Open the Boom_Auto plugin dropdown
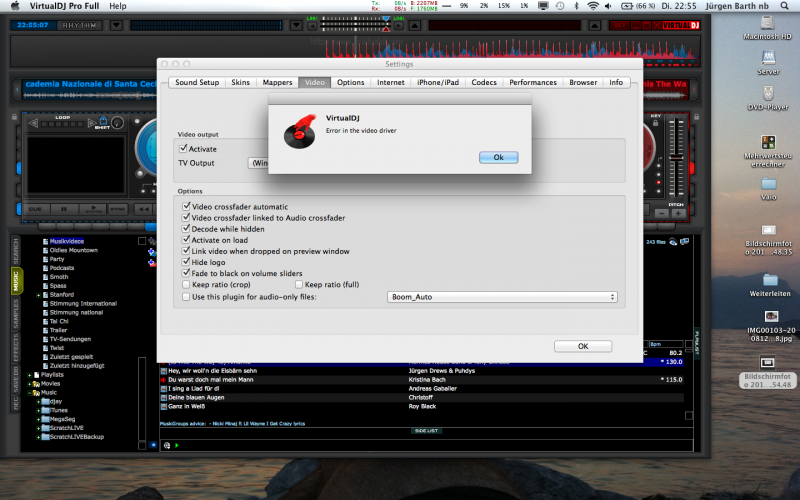Screen dimensions: 800x500 point(502,296)
